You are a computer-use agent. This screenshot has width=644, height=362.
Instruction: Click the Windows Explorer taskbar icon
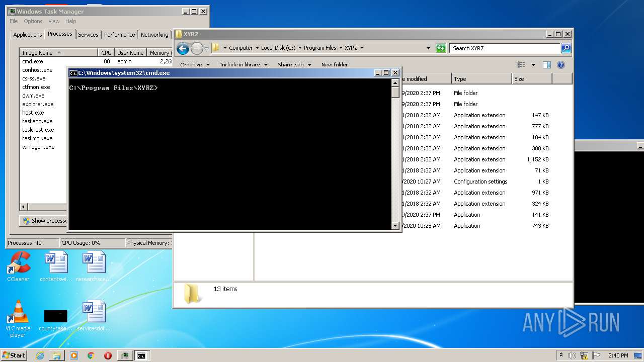coord(57,355)
